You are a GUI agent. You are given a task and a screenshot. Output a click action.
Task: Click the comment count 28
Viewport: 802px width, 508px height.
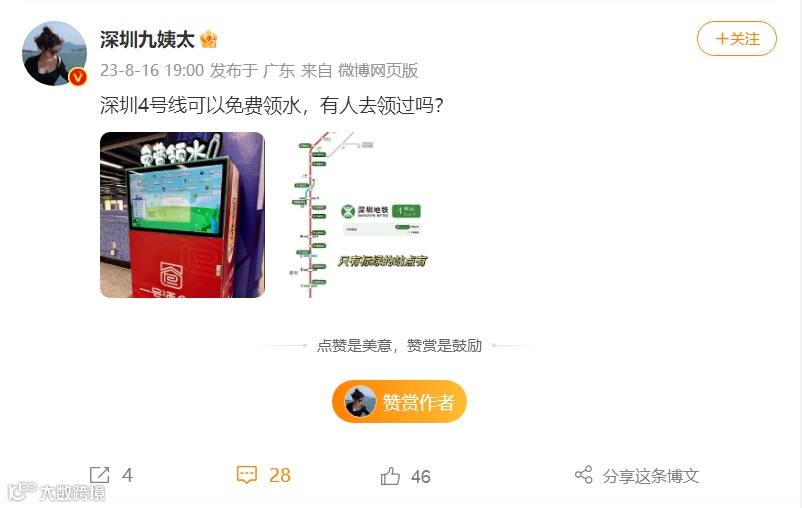pos(280,475)
